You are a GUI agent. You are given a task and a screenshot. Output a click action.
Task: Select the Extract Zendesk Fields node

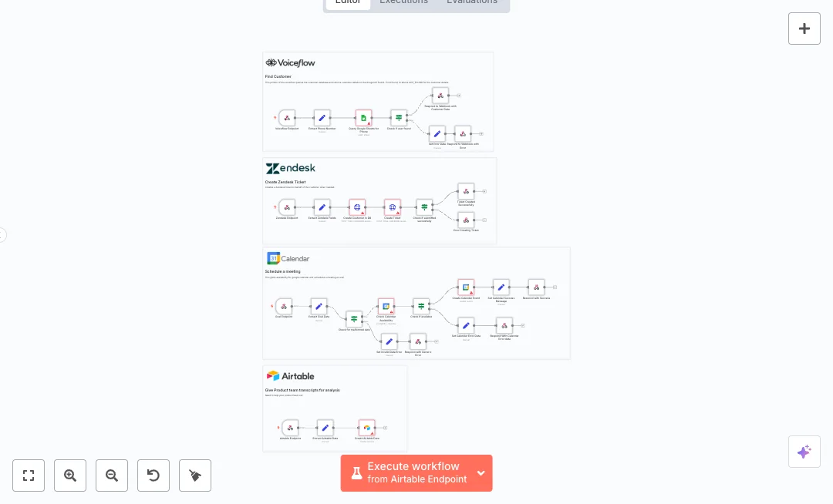322,207
